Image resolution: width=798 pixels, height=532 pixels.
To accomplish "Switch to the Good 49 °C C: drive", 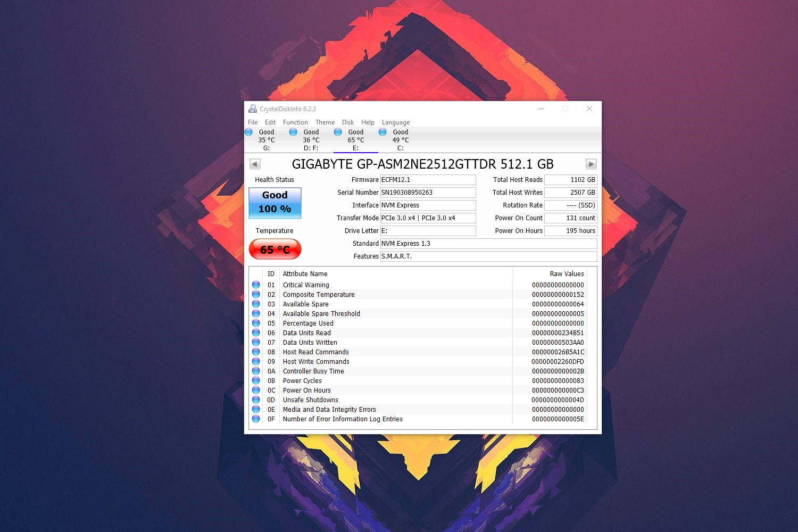I will click(x=401, y=140).
